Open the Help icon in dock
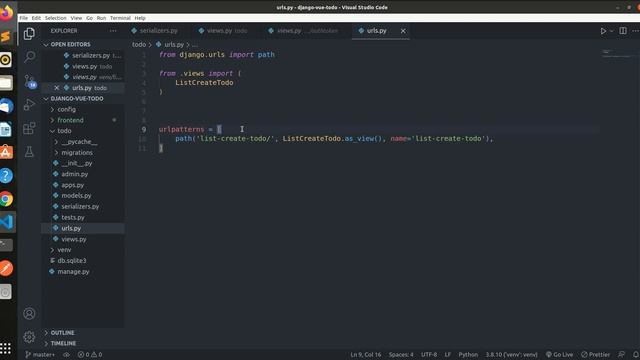This screenshot has height=360, width=640. click(6, 176)
